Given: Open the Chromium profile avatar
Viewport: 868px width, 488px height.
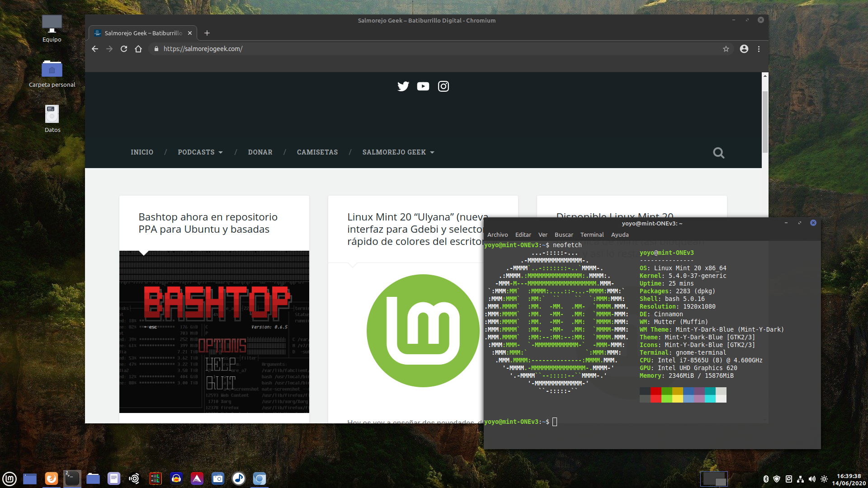Looking at the screenshot, I should 744,49.
